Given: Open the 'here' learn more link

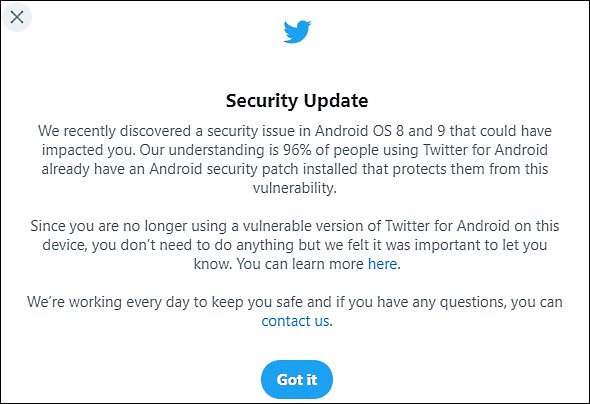Looking at the screenshot, I should click(x=382, y=264).
